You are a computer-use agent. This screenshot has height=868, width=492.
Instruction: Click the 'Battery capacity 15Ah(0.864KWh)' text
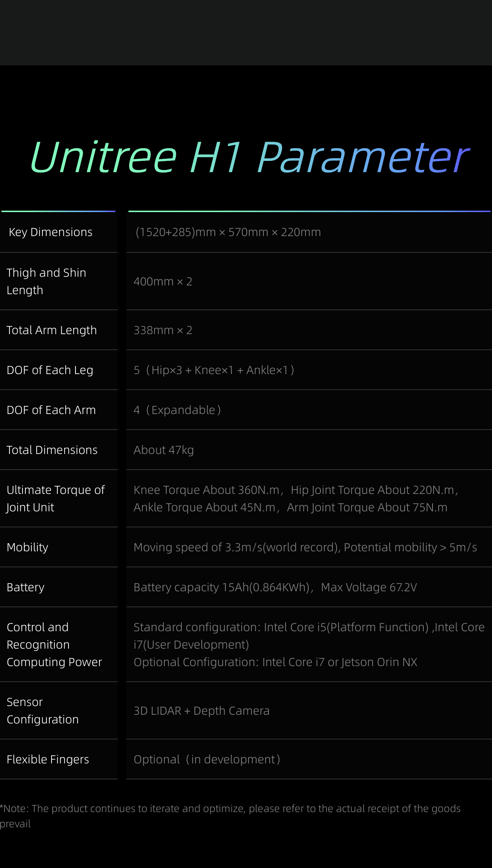[x=221, y=587]
